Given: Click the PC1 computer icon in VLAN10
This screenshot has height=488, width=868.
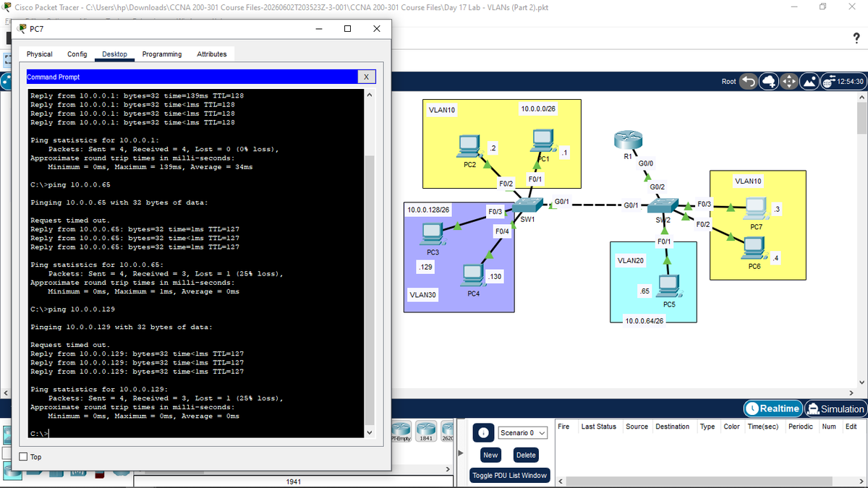Looking at the screenshot, I should (x=542, y=141).
